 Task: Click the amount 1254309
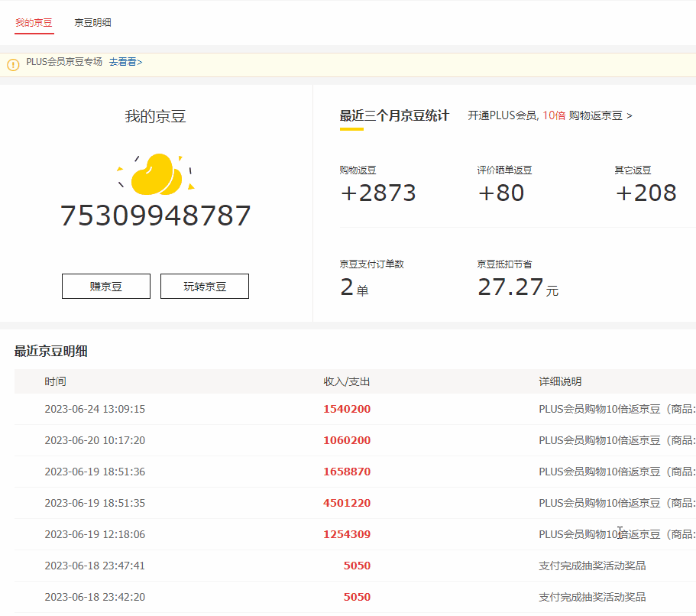347,534
